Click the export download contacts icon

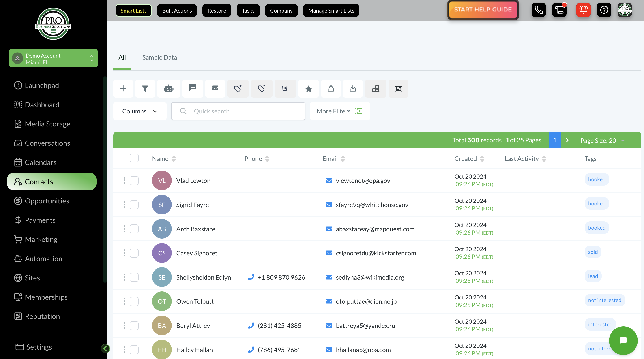[353, 88]
